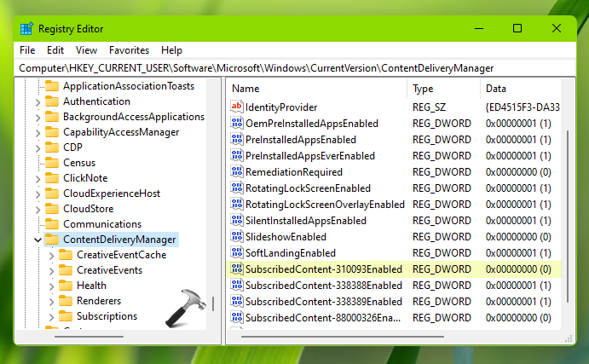The height and width of the screenshot is (364, 589).
Task: Expand the CloudStore key
Action: 38,209
